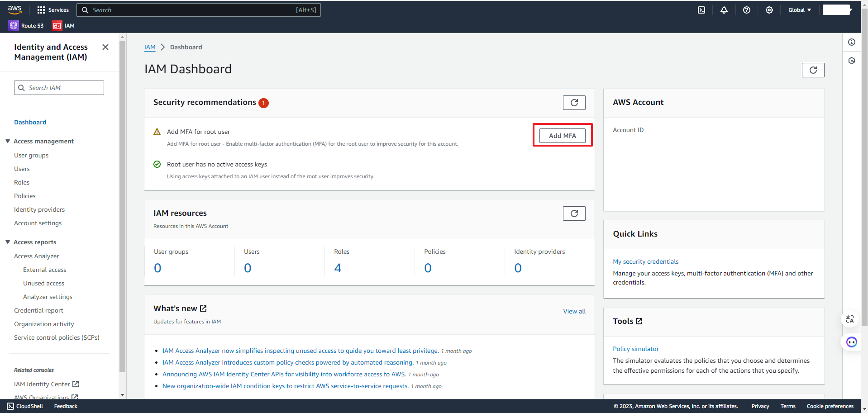Refresh Security recommendations panel
868x413 pixels.
pyautogui.click(x=574, y=103)
